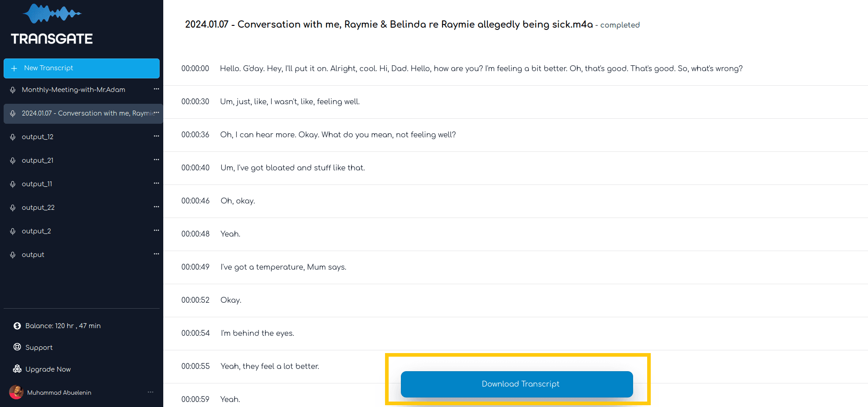Open the user account ellipsis menu
Viewport: 868px width, 407px height.
[151, 392]
